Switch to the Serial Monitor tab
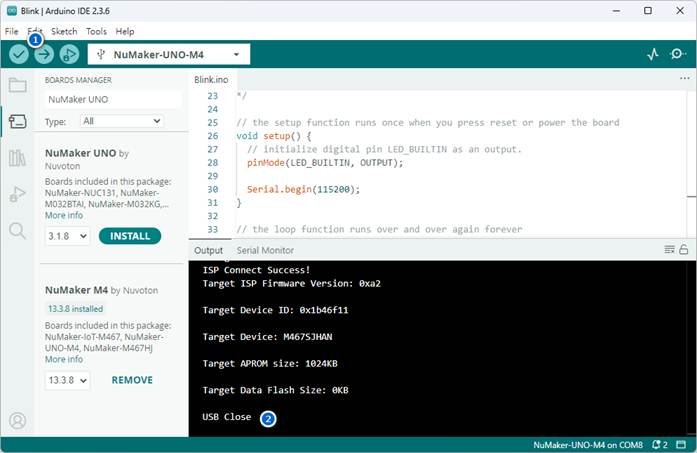The image size is (697, 453). (265, 250)
